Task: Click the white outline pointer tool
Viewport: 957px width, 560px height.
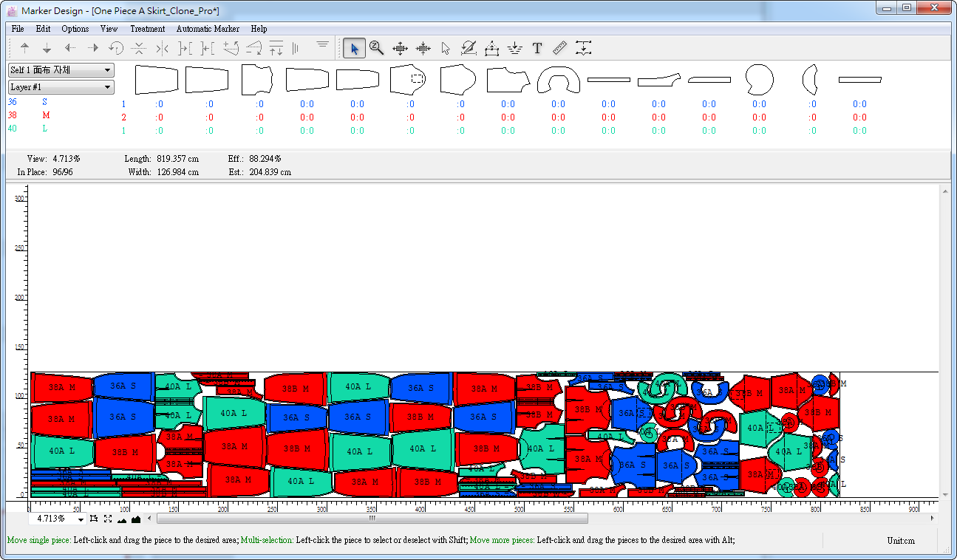Action: point(446,49)
